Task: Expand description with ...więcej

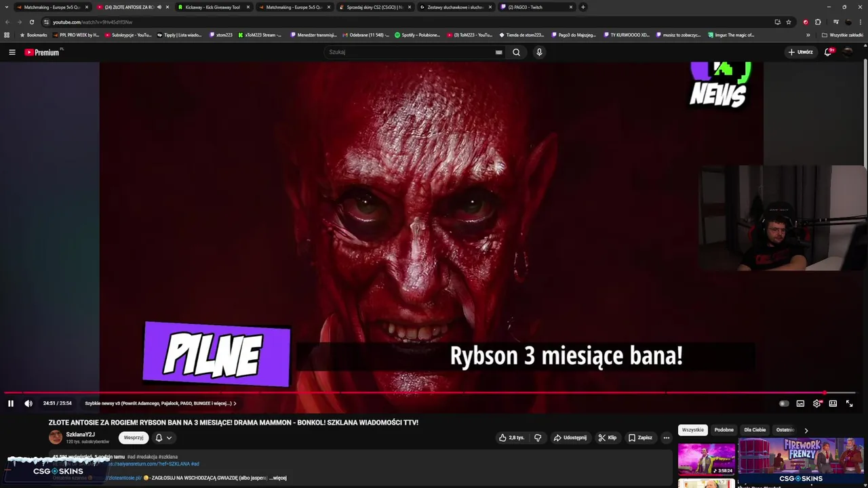Action: (x=278, y=478)
